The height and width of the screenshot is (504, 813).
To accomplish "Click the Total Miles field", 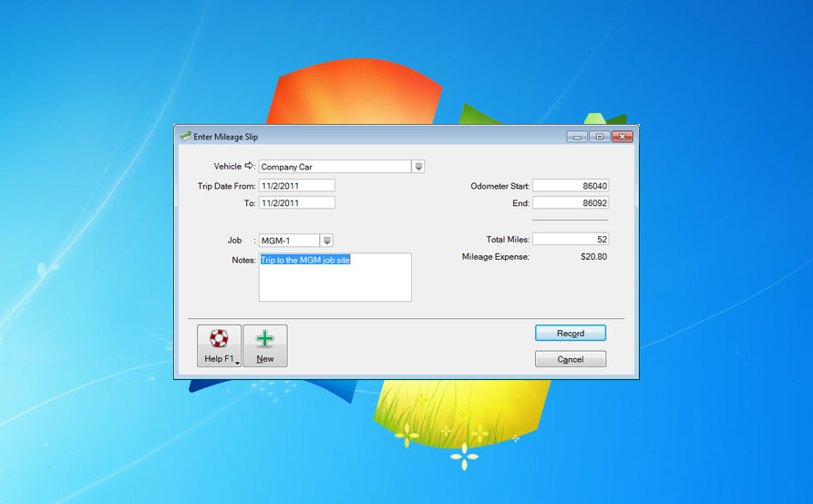I will click(571, 239).
